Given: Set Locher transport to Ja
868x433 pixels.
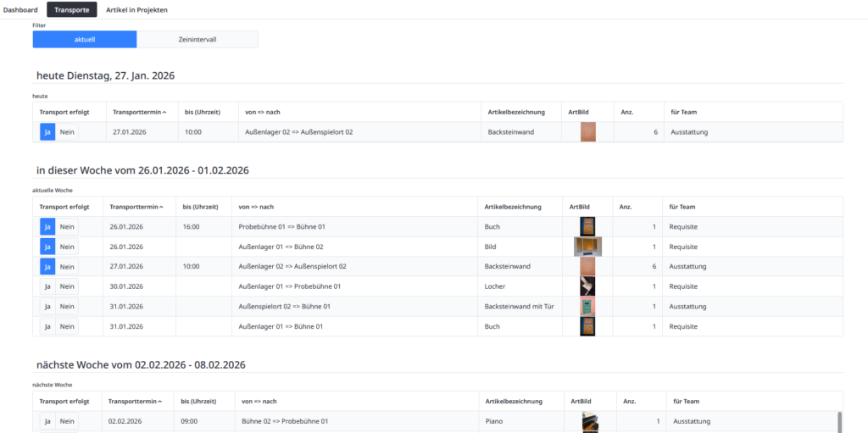Looking at the screenshot, I should tap(47, 286).
